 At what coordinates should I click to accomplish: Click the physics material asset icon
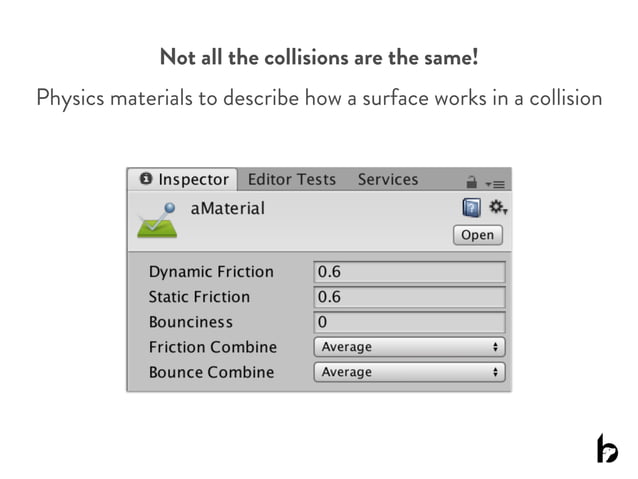coord(157,221)
